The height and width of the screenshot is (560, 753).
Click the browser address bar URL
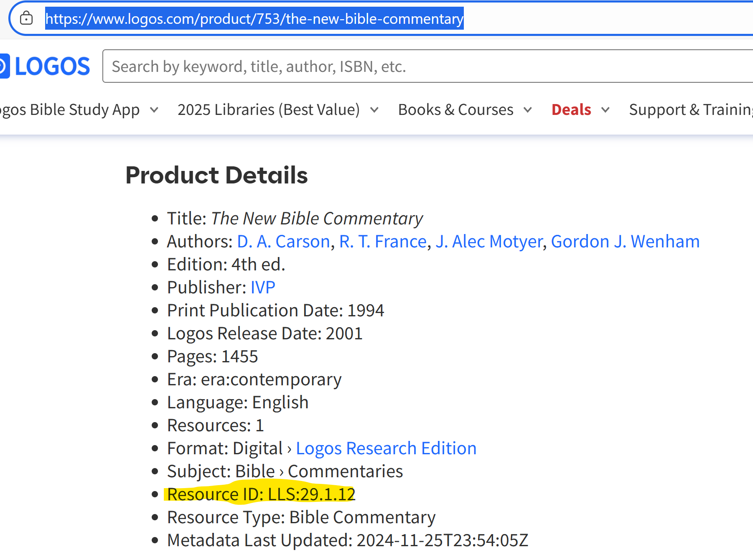[x=254, y=19]
